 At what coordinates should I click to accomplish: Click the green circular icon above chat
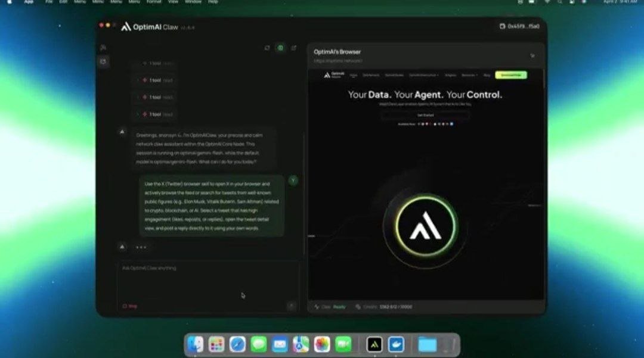click(280, 48)
